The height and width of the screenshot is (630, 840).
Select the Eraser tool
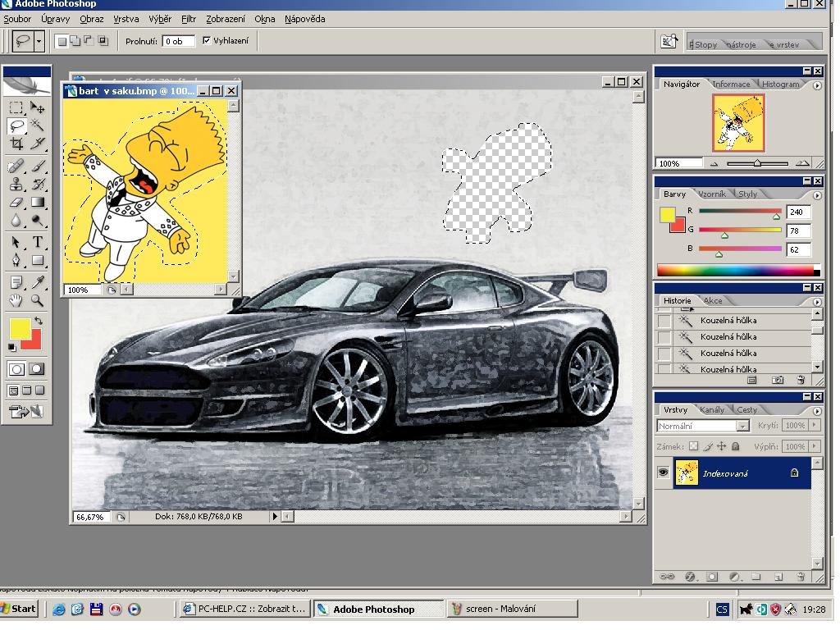(x=16, y=202)
